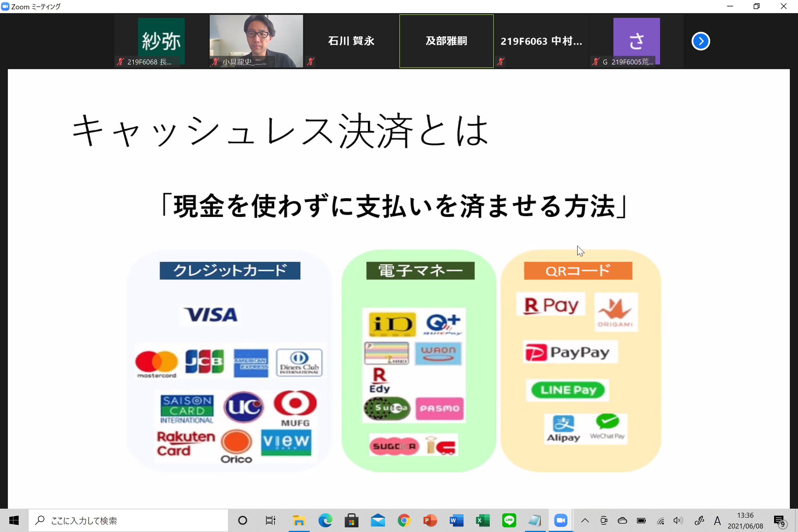The width and height of the screenshot is (798, 532).
Task: Click the Alipay logo on slide
Action: [563, 428]
